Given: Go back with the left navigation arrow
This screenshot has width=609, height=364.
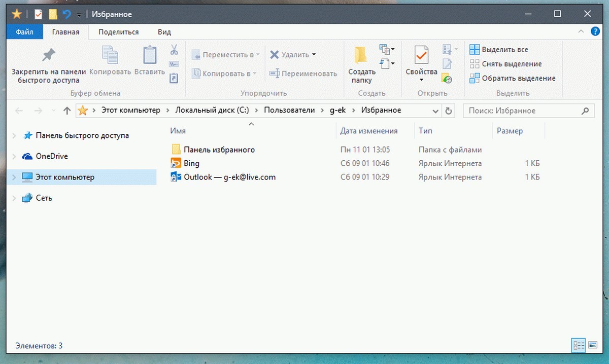Looking at the screenshot, I should [19, 111].
